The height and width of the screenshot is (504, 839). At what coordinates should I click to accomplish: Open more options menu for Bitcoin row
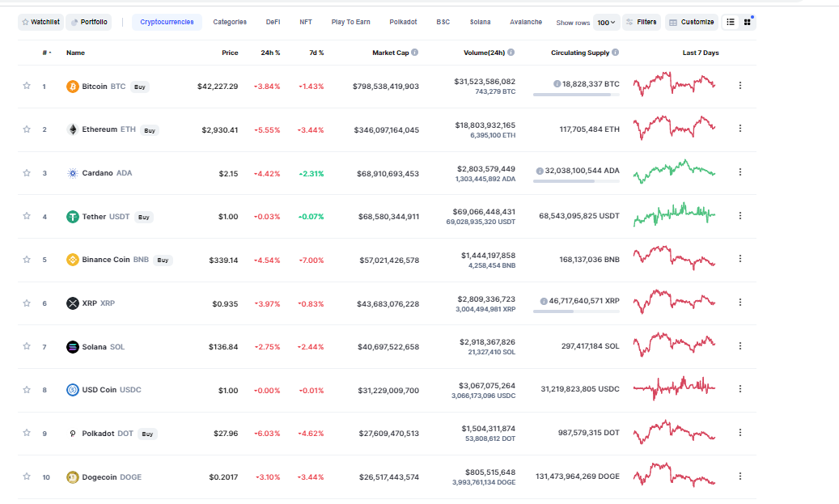pos(740,86)
